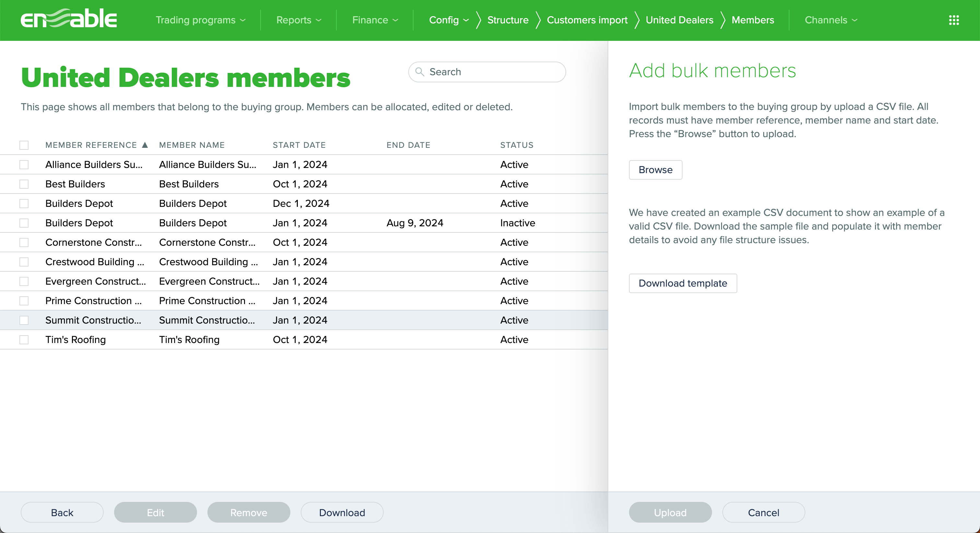
Task: Click the Edit button
Action: pyautogui.click(x=155, y=512)
